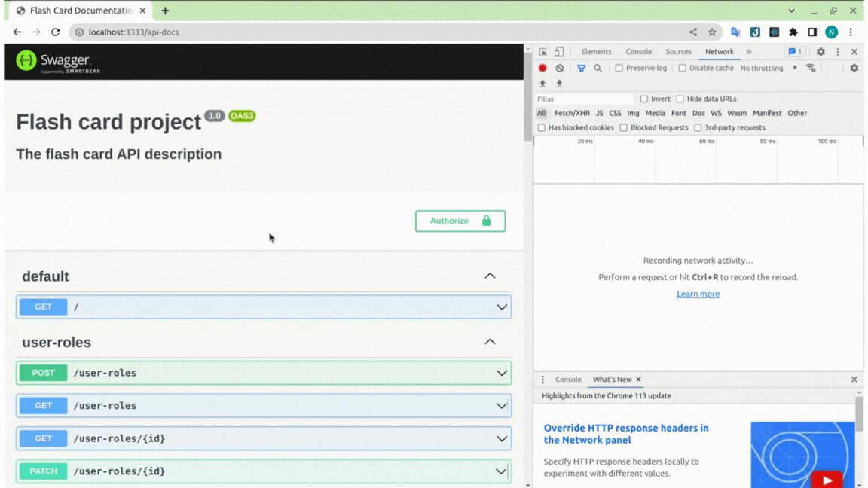Click the Authorize button
The height and width of the screenshot is (488, 868).
point(460,221)
